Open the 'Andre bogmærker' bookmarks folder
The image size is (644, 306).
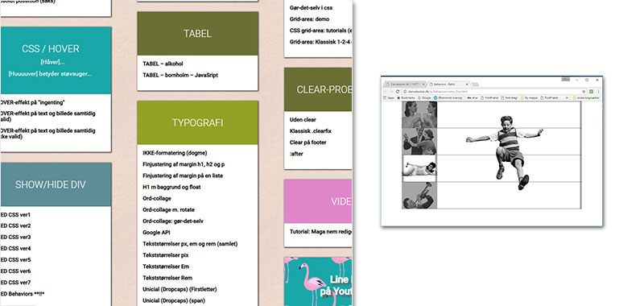coord(586,97)
